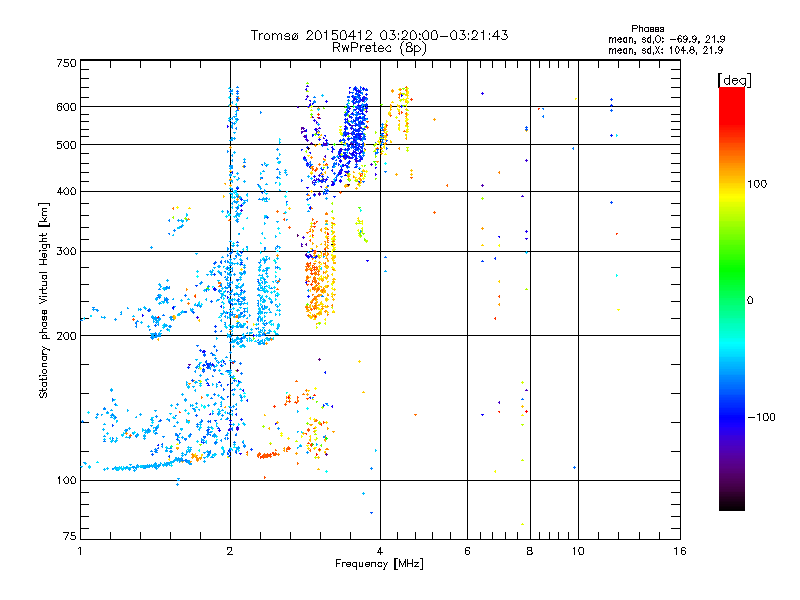The width and height of the screenshot is (800, 600).
Task: Click the x-axis tick label '16'
Action: click(x=680, y=551)
